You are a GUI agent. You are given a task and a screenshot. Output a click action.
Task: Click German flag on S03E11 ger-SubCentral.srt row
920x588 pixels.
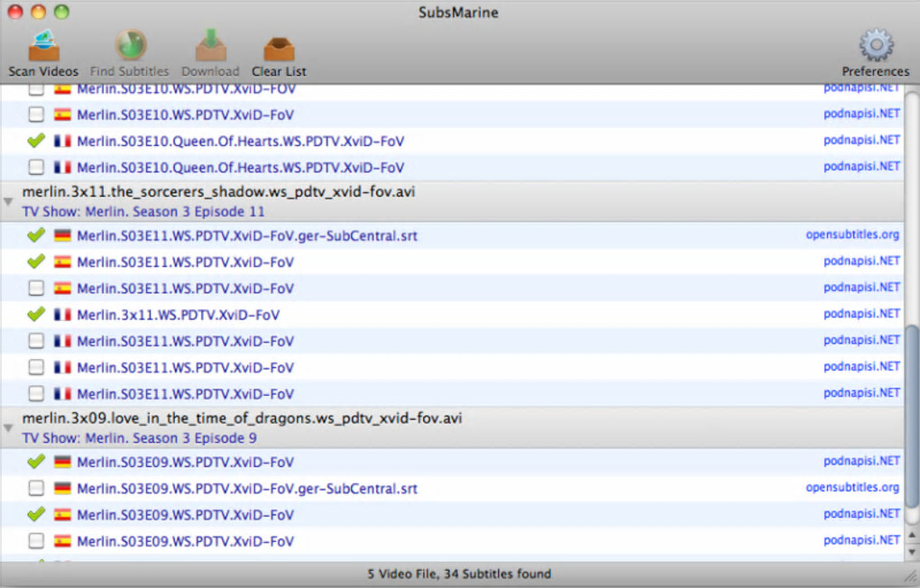62,235
